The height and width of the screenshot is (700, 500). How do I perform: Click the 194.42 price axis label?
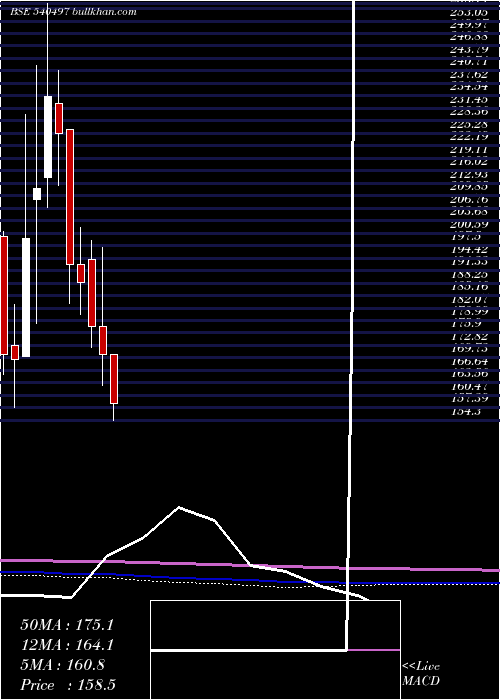468,249
